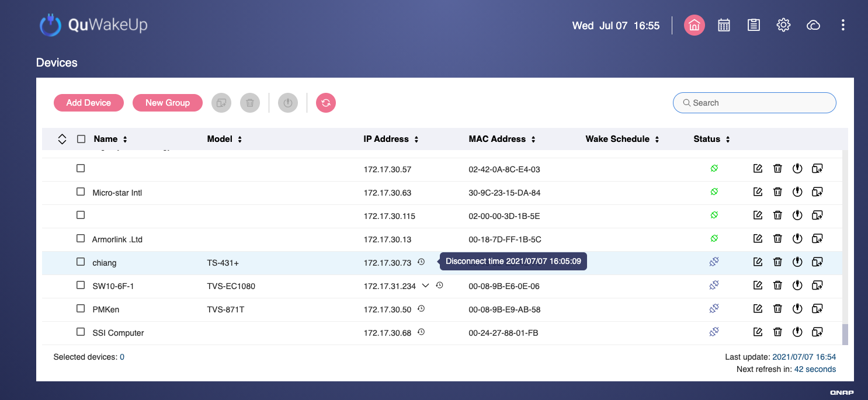Go to the home overview page
Viewport: 868px width, 400px height.
(x=694, y=25)
